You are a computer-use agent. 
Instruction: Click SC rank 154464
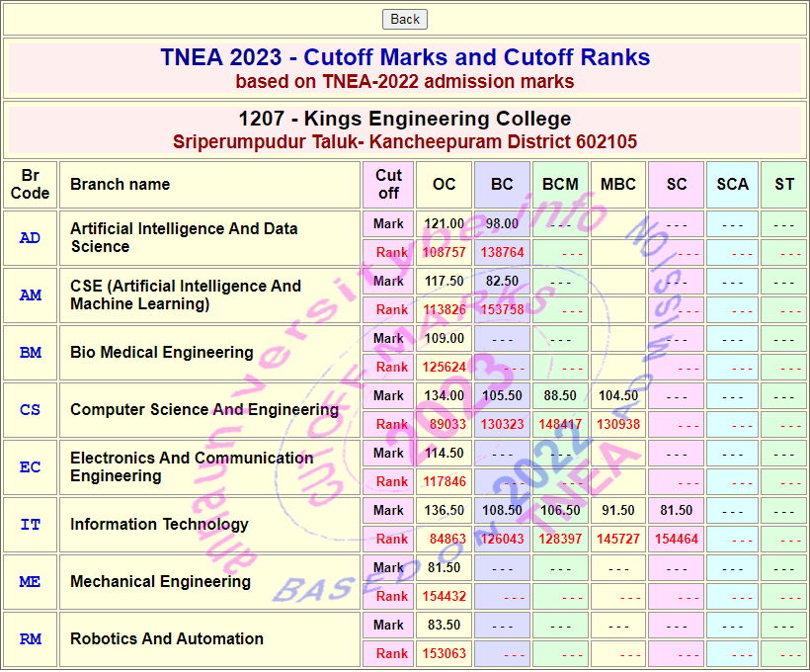pos(677,540)
